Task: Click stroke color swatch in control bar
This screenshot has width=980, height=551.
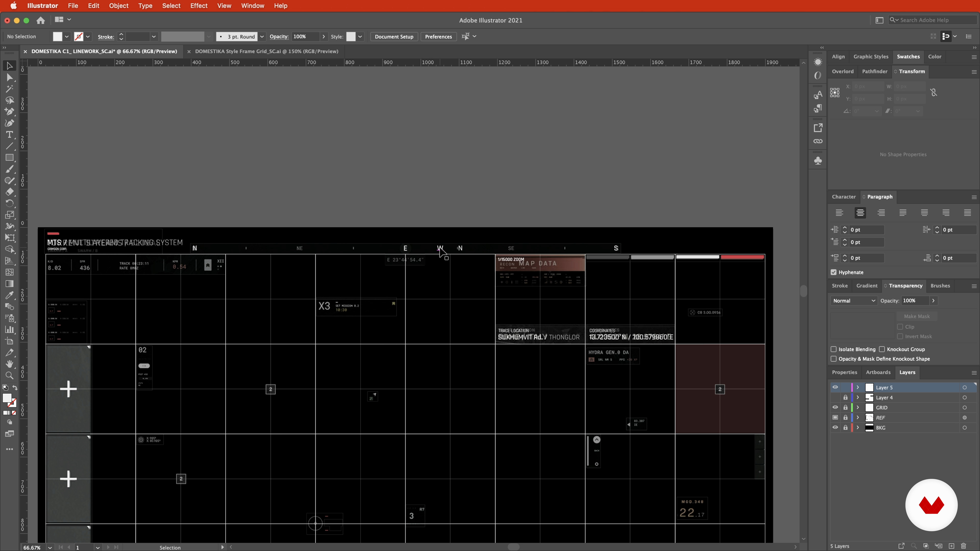Action: [x=79, y=36]
